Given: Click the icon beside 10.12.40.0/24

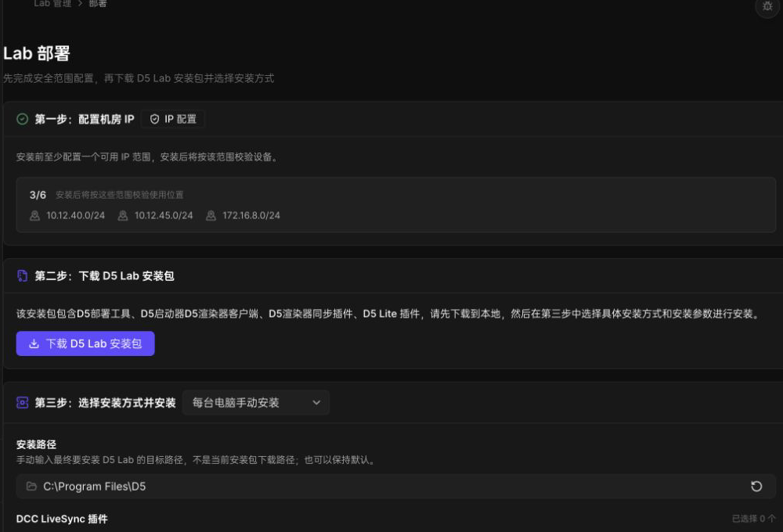Looking at the screenshot, I should (34, 216).
